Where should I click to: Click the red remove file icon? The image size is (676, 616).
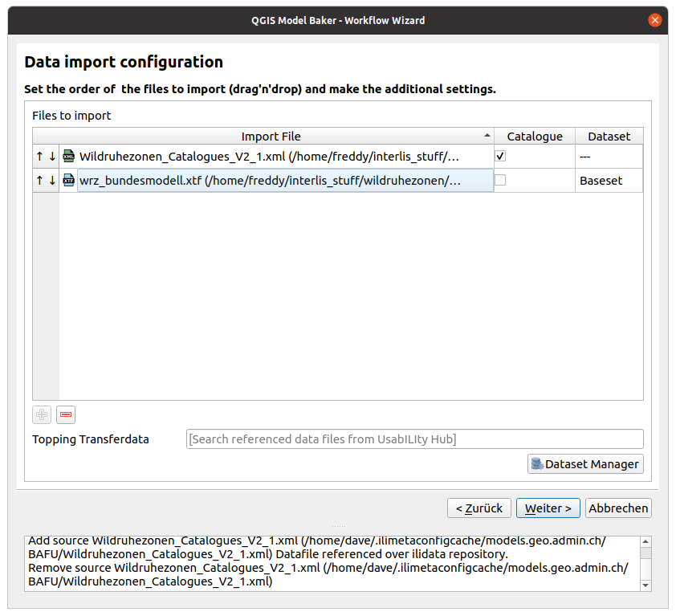point(66,415)
